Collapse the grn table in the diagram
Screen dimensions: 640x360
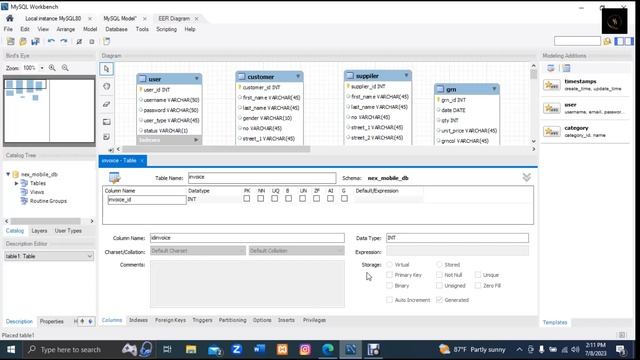494,89
